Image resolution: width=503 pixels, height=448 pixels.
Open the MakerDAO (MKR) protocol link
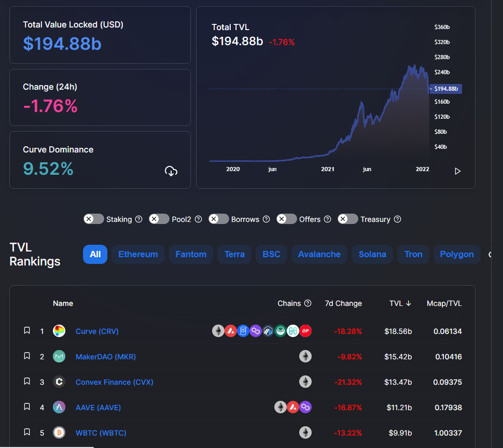[x=106, y=357]
